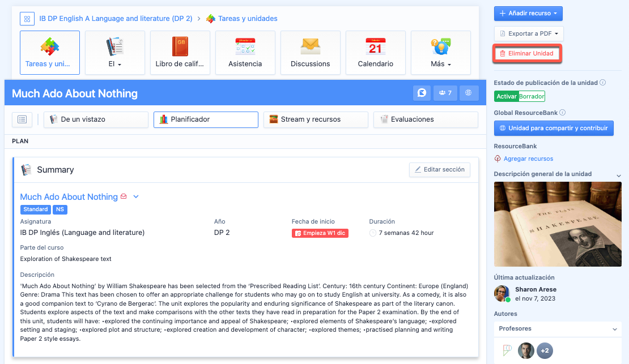This screenshot has height=364, width=629.
Task: Switch to the Evaluaciones tab
Action: pos(425,119)
